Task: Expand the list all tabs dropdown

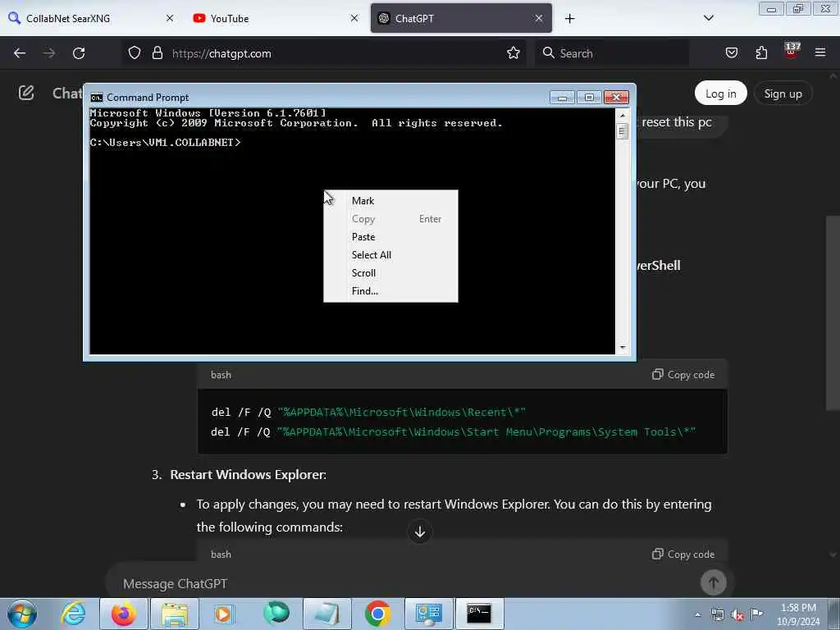Action: click(x=708, y=18)
